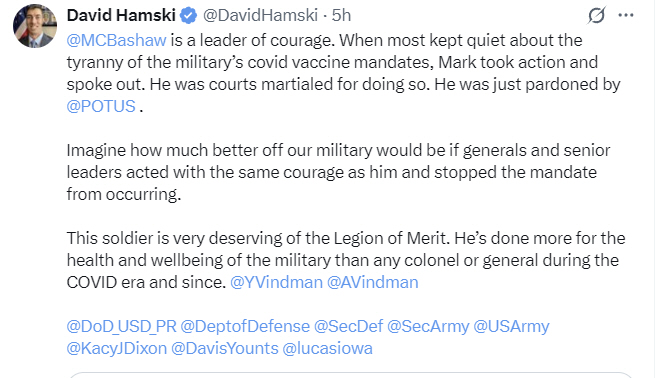This screenshot has height=378, width=669.
Task: Click the David Hamski display name
Action: coord(121,15)
